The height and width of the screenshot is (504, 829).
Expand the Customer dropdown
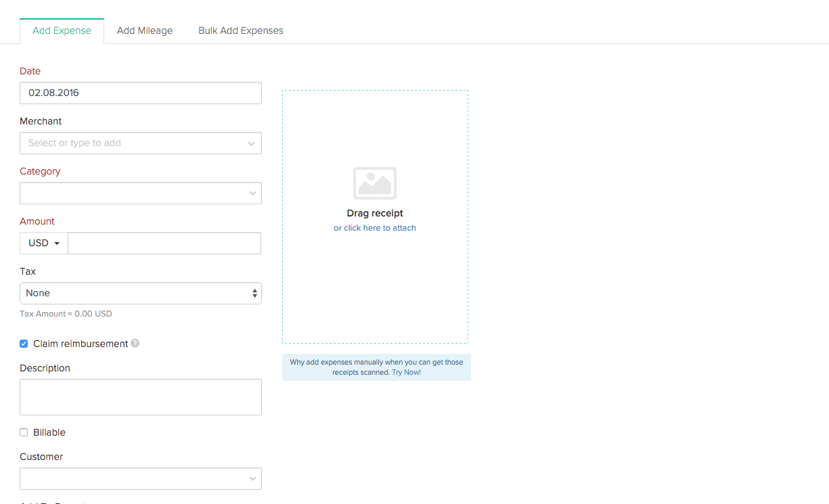(140, 478)
